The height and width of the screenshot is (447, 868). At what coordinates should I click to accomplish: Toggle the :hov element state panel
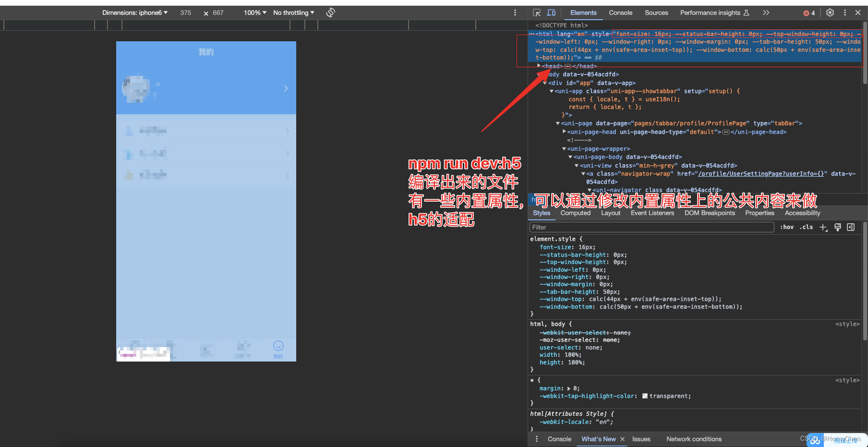[x=786, y=228]
